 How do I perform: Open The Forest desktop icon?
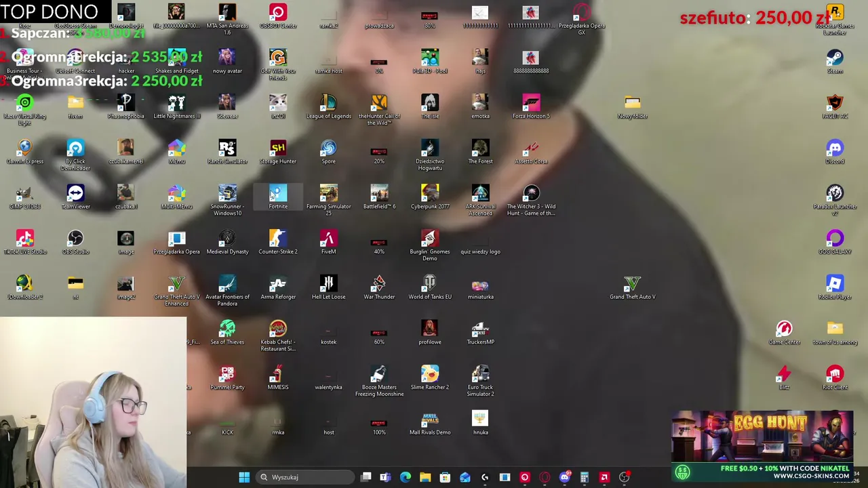(480, 151)
